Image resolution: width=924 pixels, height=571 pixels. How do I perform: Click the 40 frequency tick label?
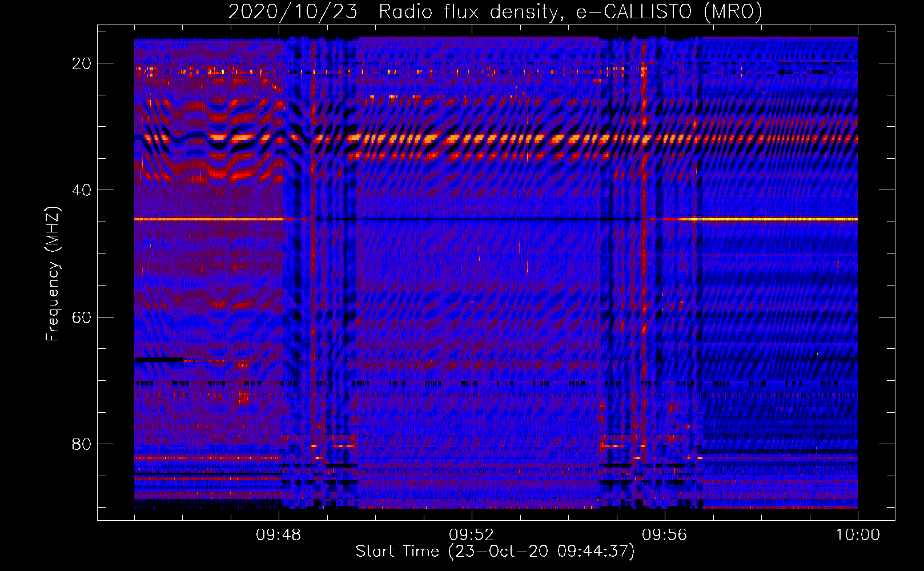coord(82,190)
